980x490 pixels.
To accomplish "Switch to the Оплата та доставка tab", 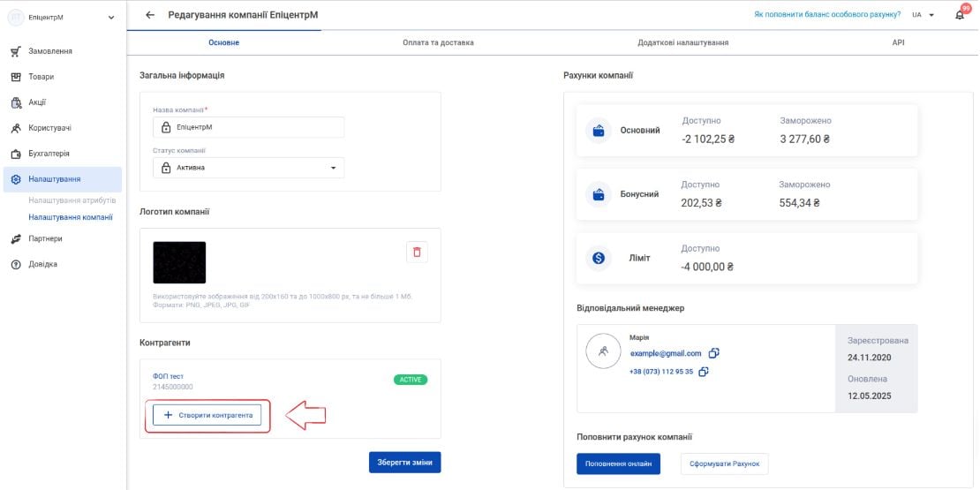I will (x=438, y=42).
